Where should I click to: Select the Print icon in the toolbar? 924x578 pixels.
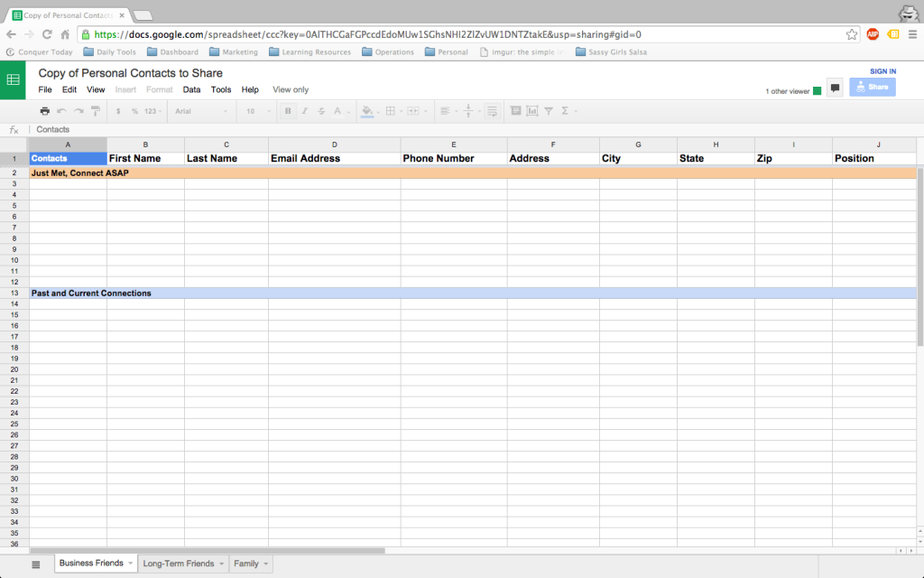45,110
